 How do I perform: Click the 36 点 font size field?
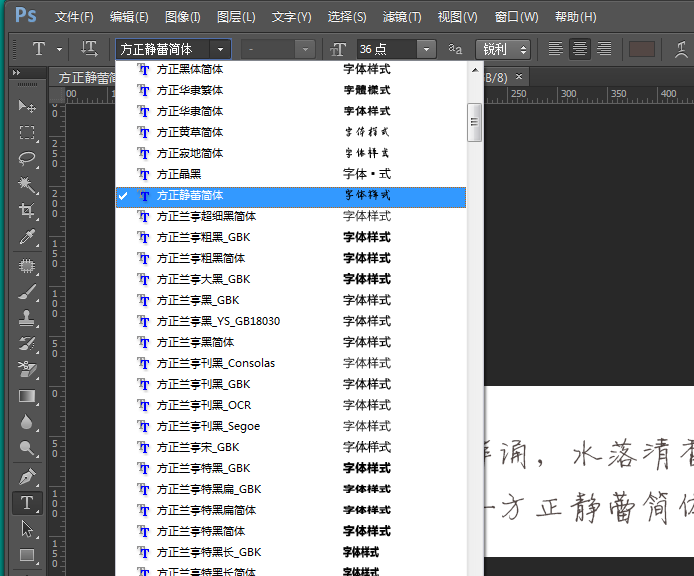point(386,49)
